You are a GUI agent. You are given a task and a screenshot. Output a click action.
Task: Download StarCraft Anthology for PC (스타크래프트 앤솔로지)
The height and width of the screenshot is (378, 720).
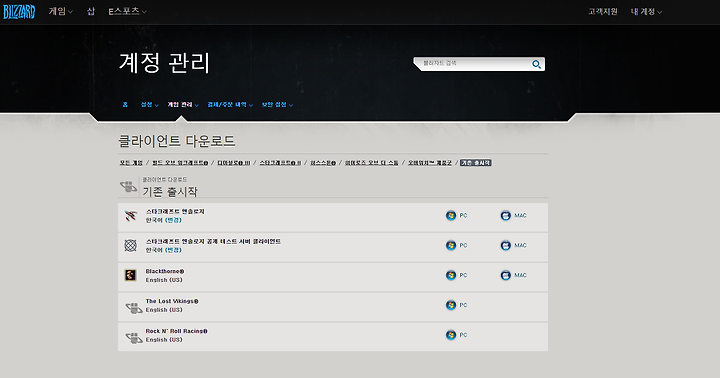point(456,215)
